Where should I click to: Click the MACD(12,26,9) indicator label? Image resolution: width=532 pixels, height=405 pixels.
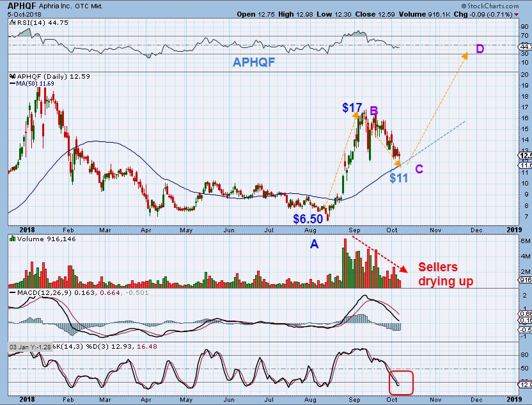(x=45, y=292)
